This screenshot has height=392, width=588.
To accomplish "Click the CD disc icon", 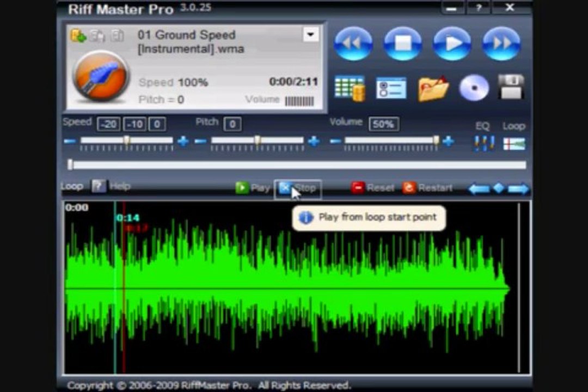I will (x=474, y=88).
